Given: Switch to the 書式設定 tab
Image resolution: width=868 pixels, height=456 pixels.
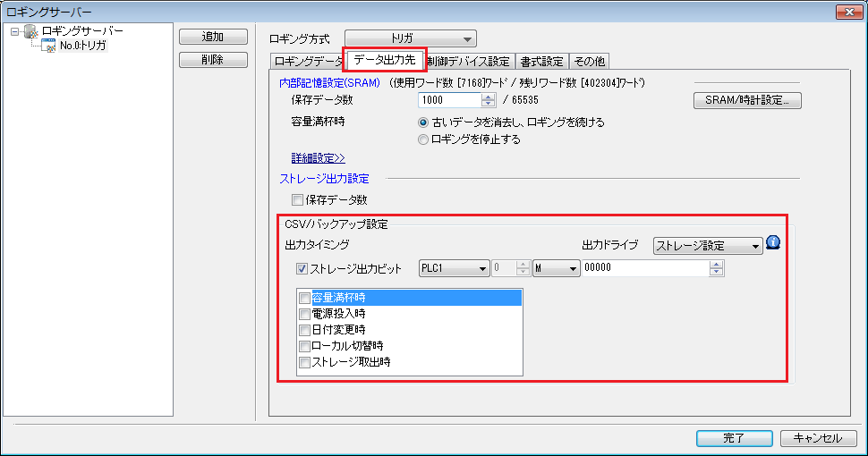Looking at the screenshot, I should click(x=542, y=62).
